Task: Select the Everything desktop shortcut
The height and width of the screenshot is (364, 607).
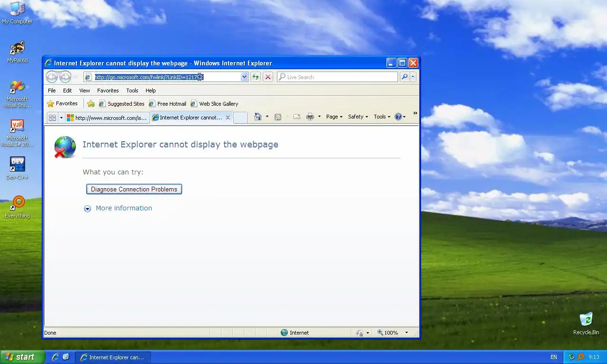Action: [17, 207]
